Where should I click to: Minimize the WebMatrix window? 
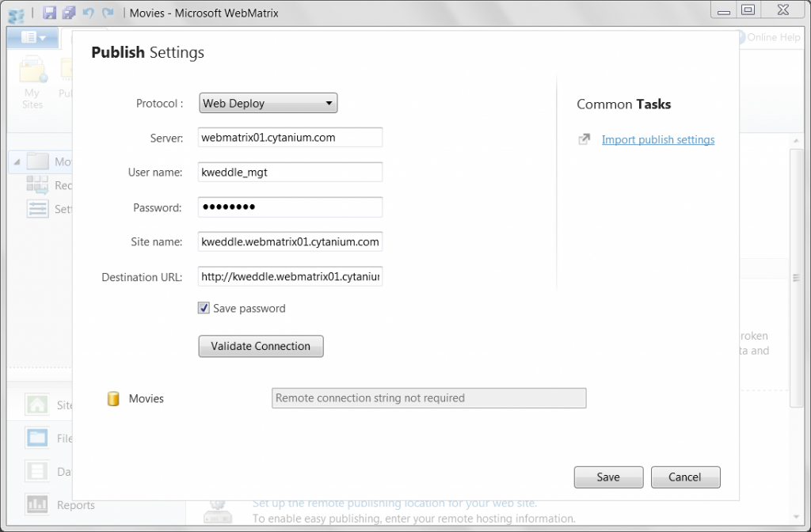coord(724,9)
